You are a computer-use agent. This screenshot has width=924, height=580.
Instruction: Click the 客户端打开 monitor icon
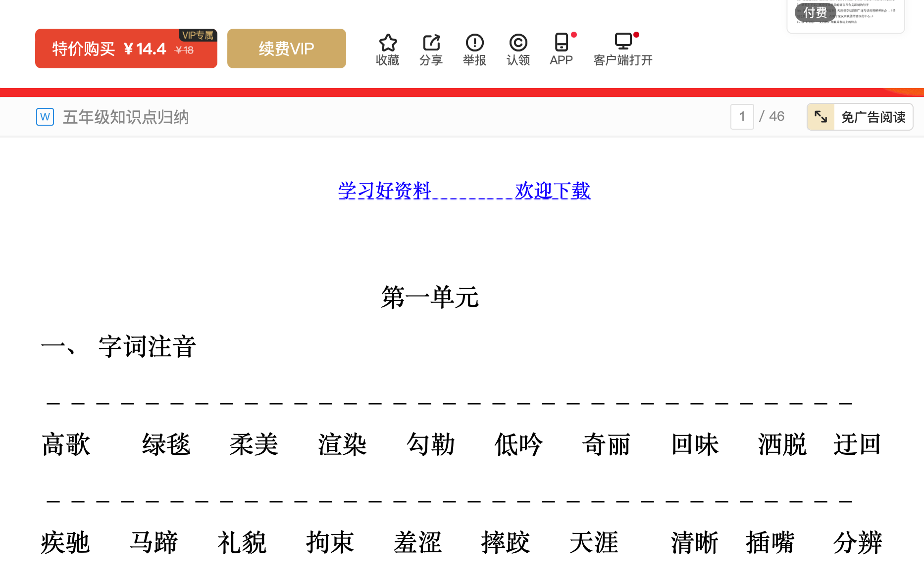click(x=623, y=42)
